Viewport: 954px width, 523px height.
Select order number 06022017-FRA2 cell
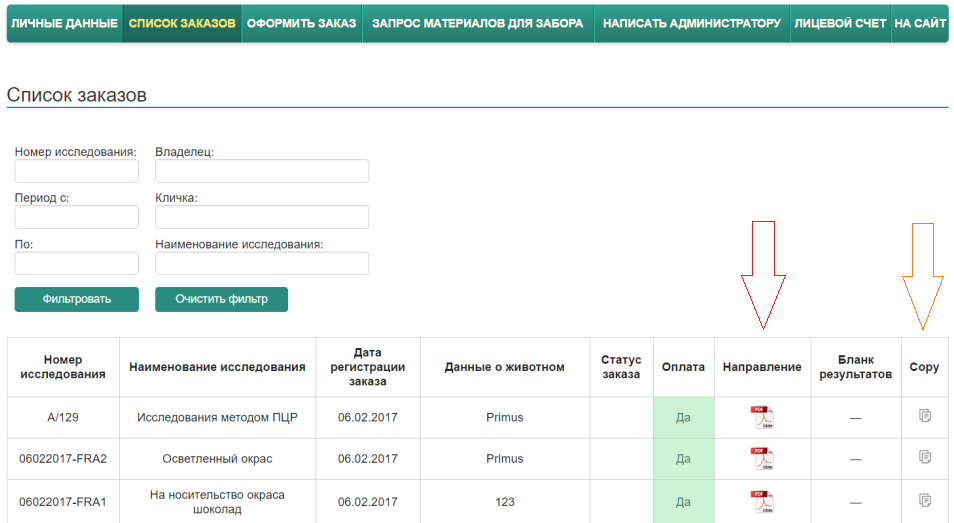[x=63, y=459]
